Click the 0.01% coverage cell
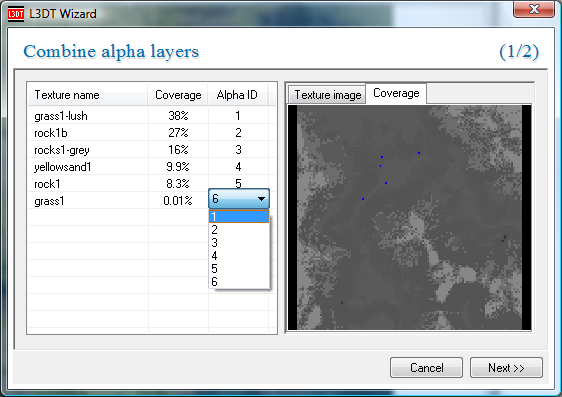The image size is (562, 397). 178,201
